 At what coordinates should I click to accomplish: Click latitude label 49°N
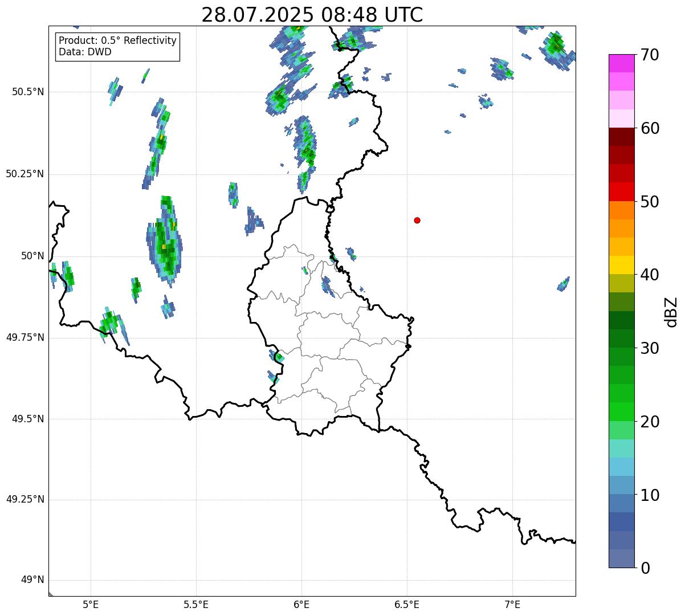(x=32, y=580)
